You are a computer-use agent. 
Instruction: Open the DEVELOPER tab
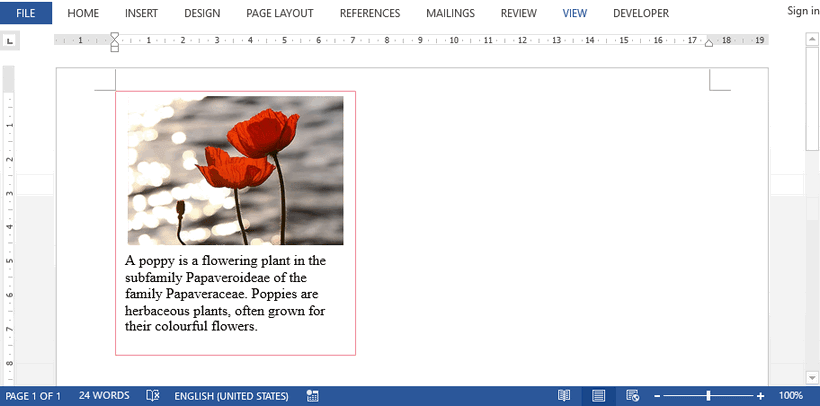641,14
